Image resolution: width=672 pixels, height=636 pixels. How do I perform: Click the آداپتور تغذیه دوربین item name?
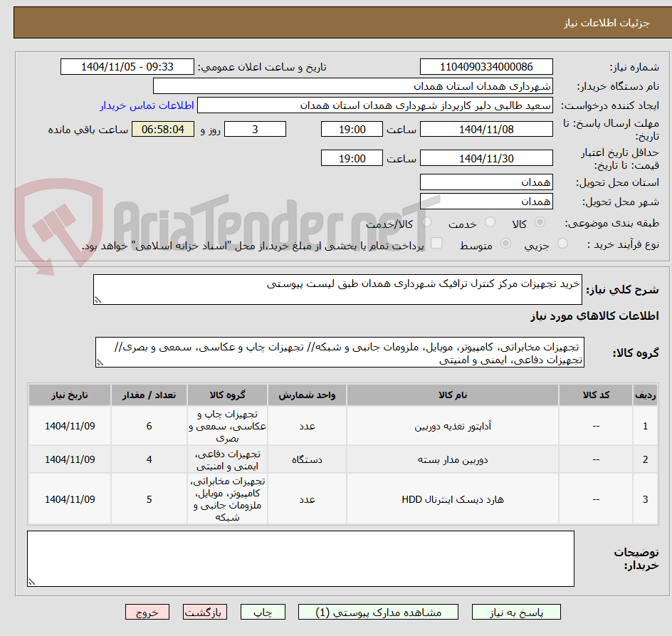click(453, 427)
